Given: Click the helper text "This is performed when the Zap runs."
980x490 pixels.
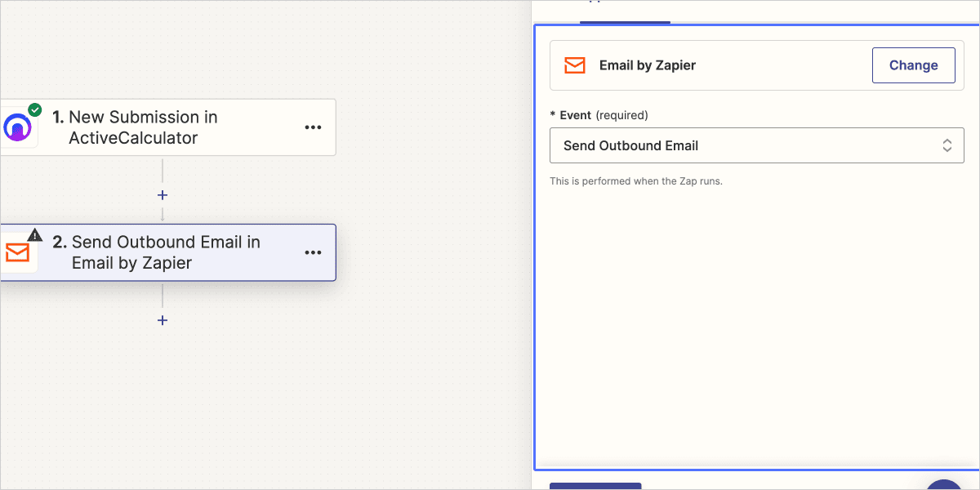Looking at the screenshot, I should pyautogui.click(x=636, y=181).
